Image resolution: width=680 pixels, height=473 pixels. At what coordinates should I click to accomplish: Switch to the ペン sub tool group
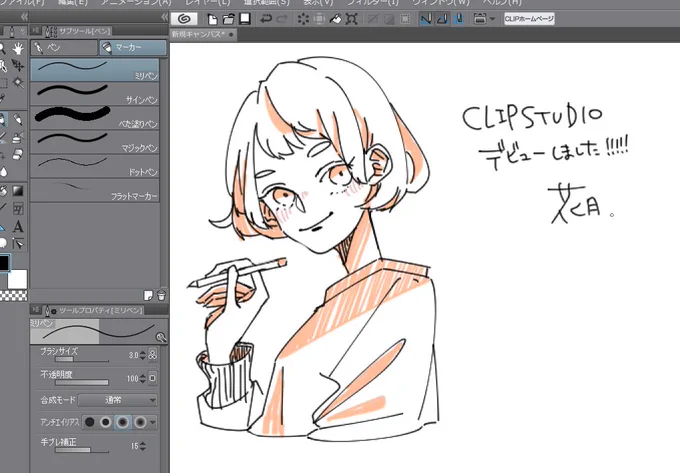pyautogui.click(x=64, y=48)
